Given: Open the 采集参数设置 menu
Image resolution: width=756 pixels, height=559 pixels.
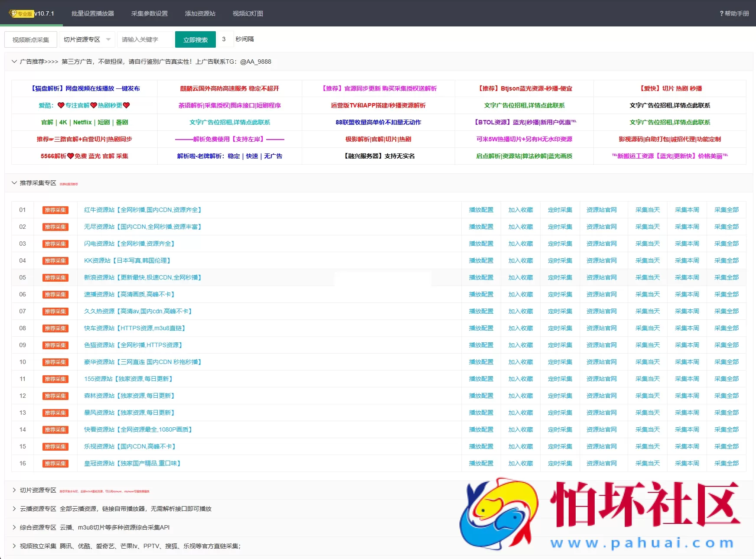Looking at the screenshot, I should coord(150,13).
